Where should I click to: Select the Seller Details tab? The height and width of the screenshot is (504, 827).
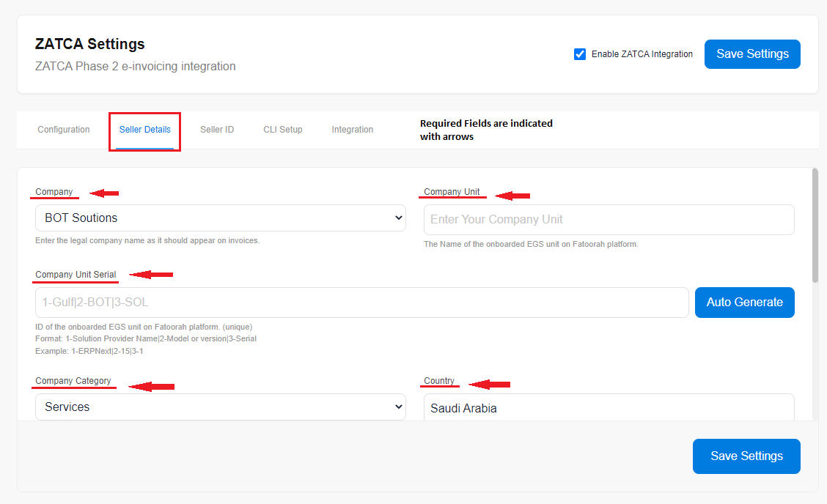pos(145,130)
